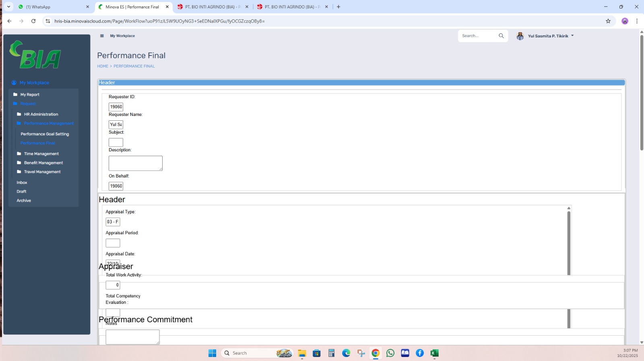The image size is (644, 361).
Task: Open the Yul Sasmita P. Tikirik dropdown
Action: [551, 36]
